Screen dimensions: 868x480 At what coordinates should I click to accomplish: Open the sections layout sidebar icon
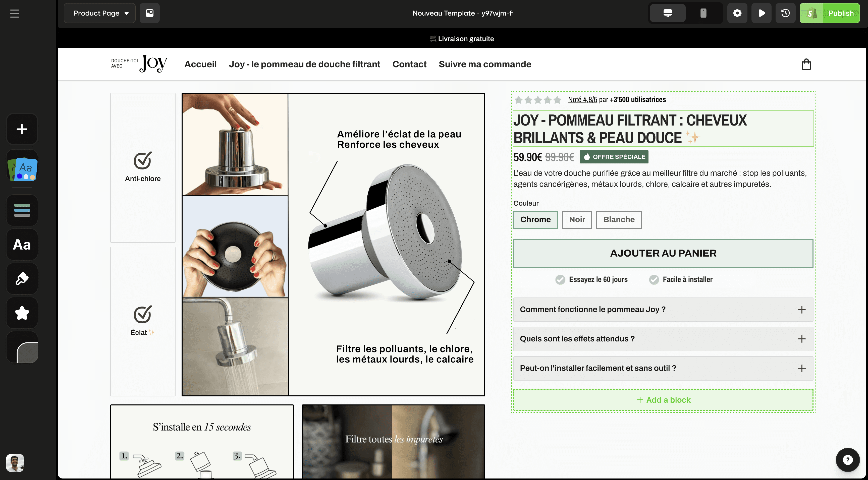tap(22, 210)
